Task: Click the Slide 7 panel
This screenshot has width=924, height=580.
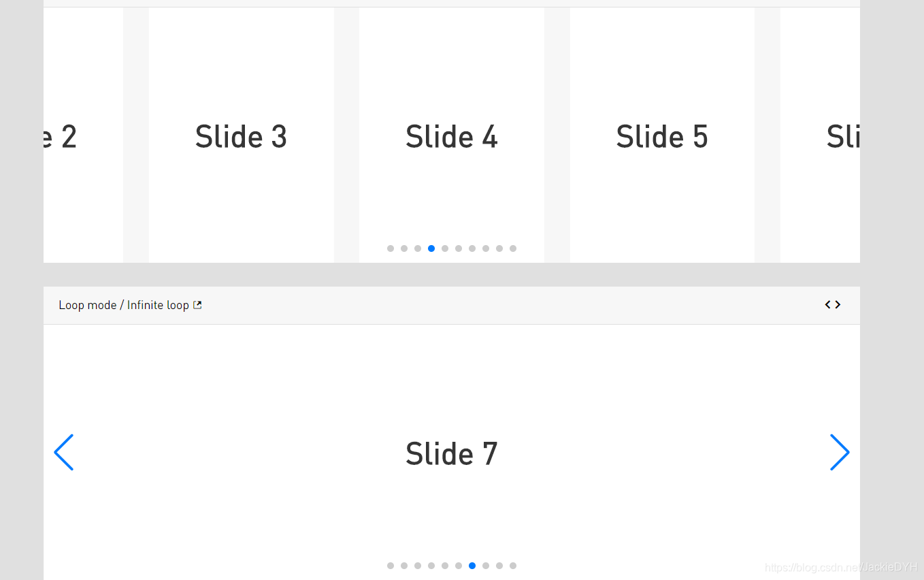Action: 451,453
